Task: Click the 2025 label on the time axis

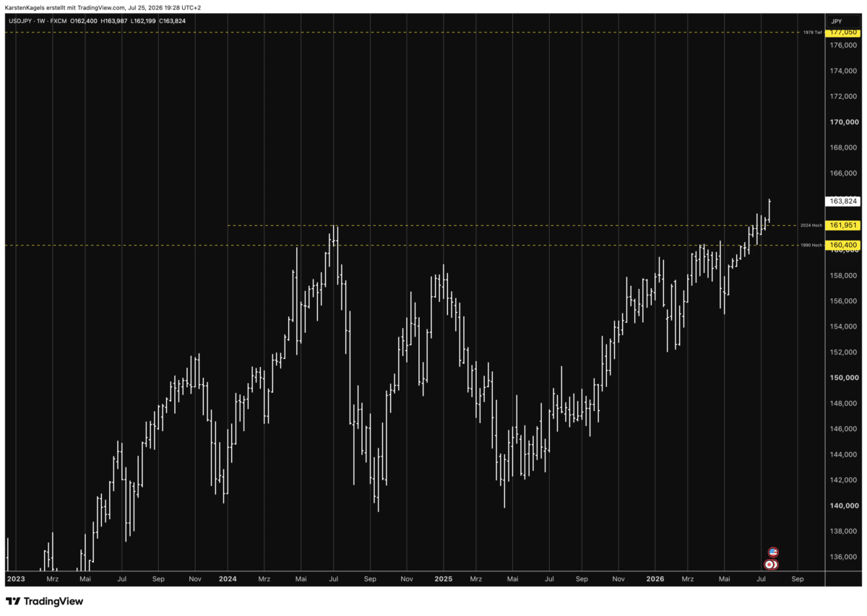Action: pyautogui.click(x=443, y=578)
